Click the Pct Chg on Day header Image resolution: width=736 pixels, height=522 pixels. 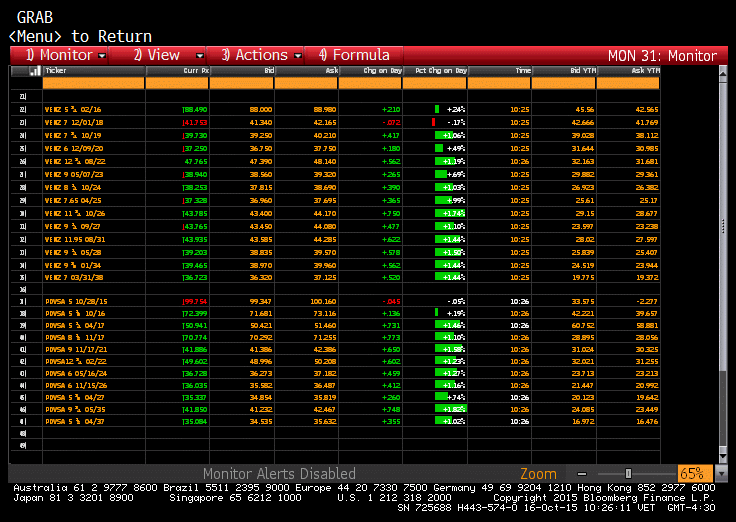(x=435, y=71)
